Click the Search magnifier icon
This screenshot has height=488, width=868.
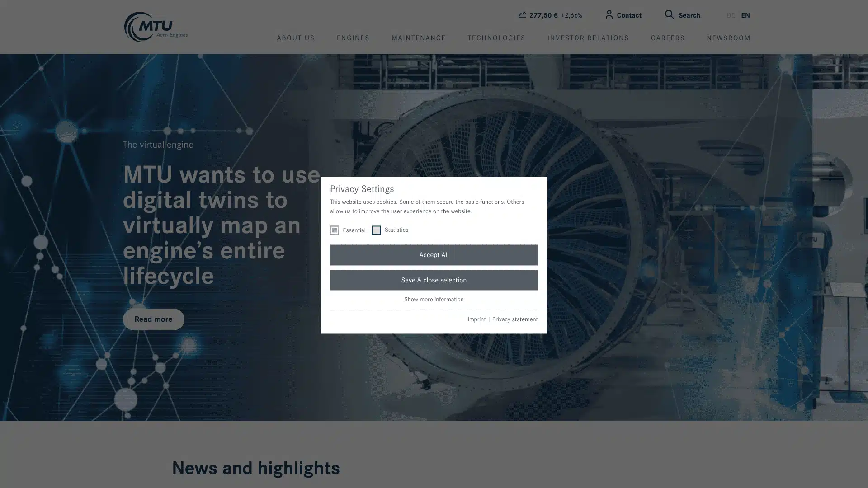(x=669, y=15)
